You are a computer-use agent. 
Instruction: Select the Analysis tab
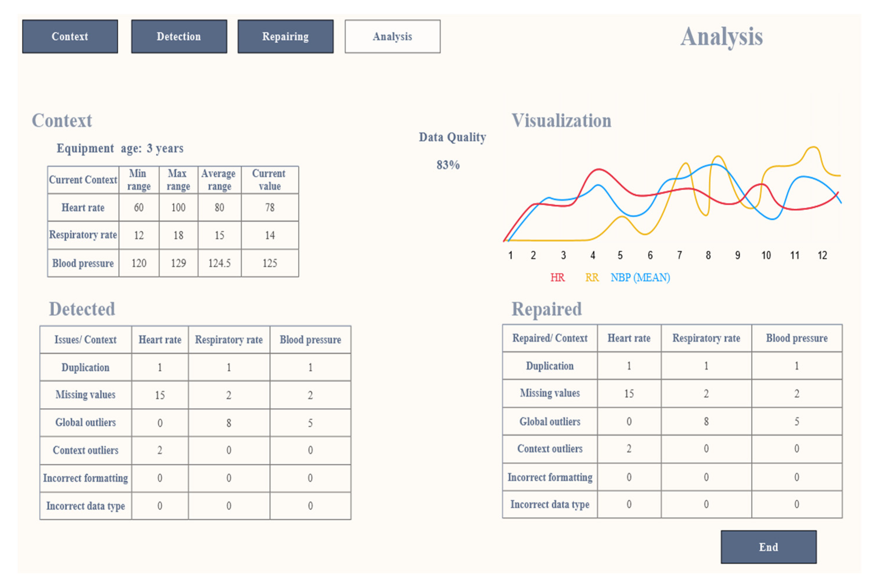click(392, 36)
